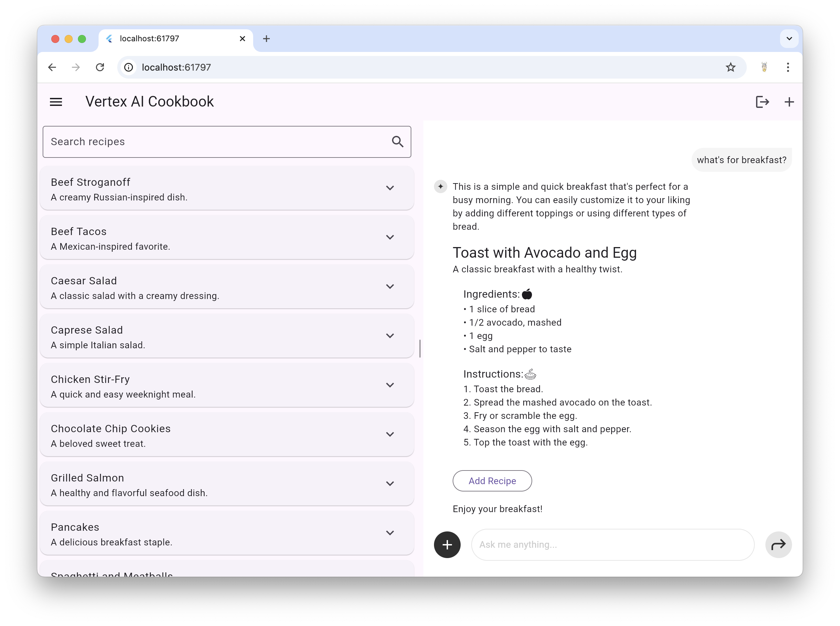
Task: Focus the Search recipes field
Action: (x=216, y=142)
